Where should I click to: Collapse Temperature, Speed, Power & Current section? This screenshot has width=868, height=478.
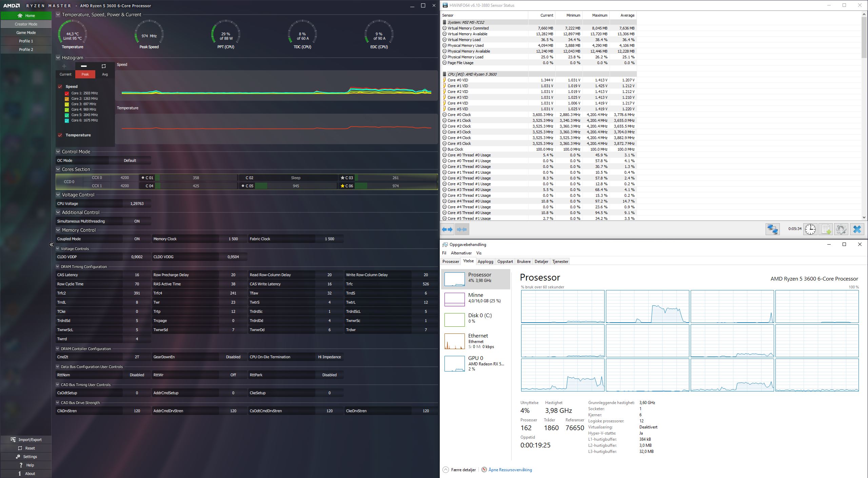(x=58, y=15)
